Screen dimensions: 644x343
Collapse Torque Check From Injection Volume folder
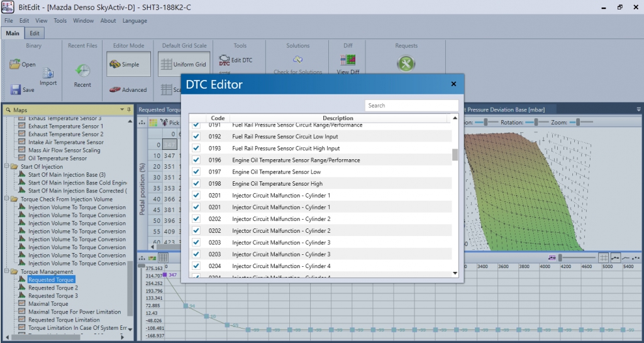pyautogui.click(x=6, y=199)
